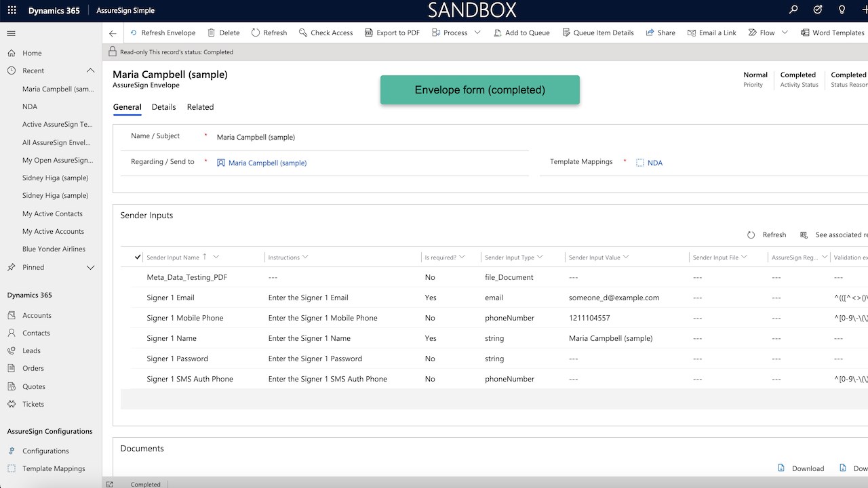Open the task flow assistant checkmark icon

pos(818,10)
